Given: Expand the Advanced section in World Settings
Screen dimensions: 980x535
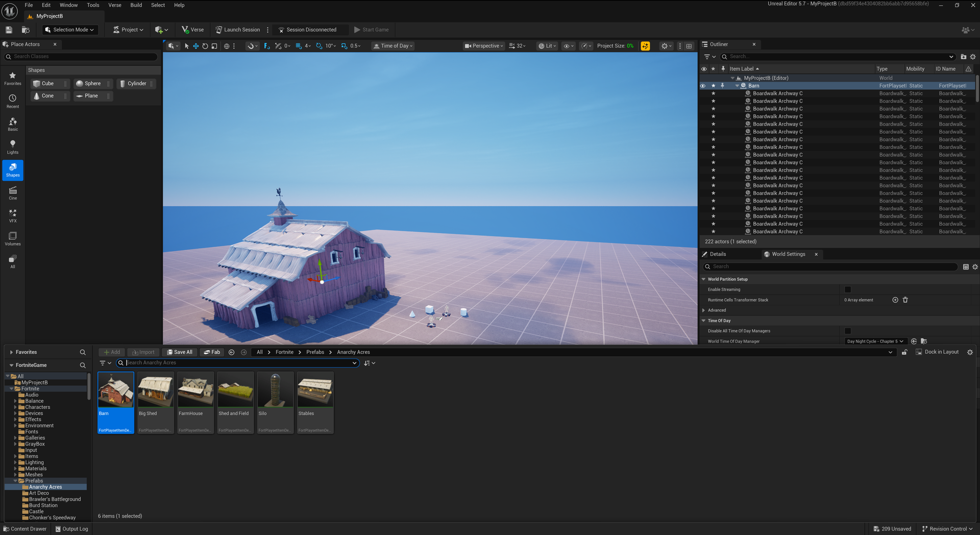Looking at the screenshot, I should (x=704, y=310).
